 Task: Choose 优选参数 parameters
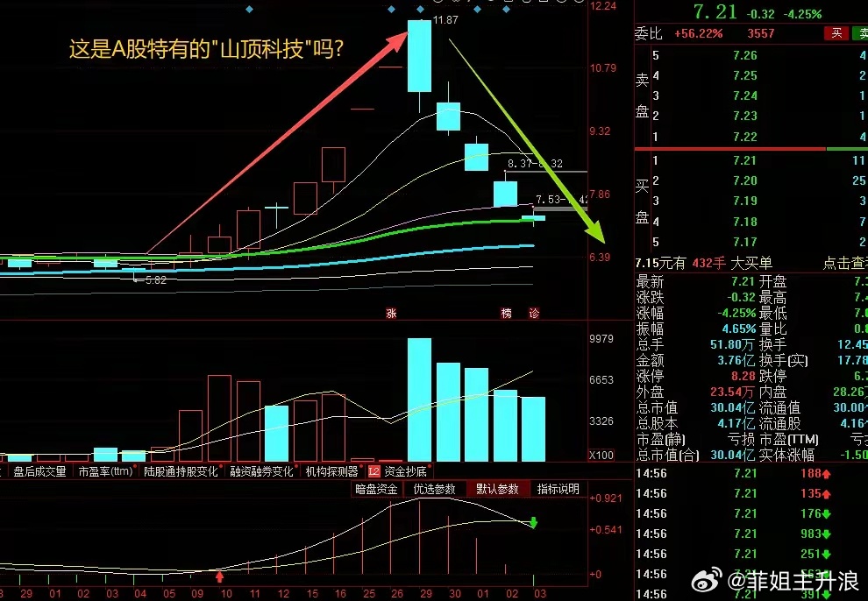[x=435, y=490]
